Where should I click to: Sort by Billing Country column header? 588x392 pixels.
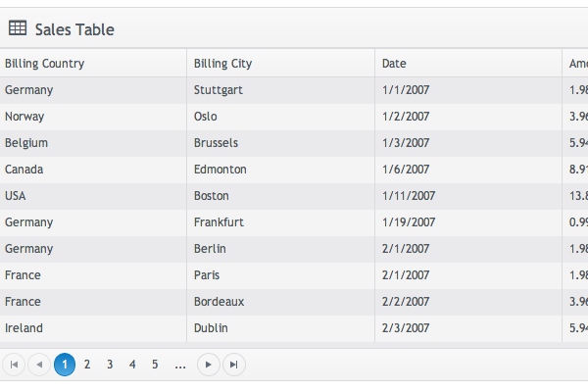pyautogui.click(x=44, y=64)
